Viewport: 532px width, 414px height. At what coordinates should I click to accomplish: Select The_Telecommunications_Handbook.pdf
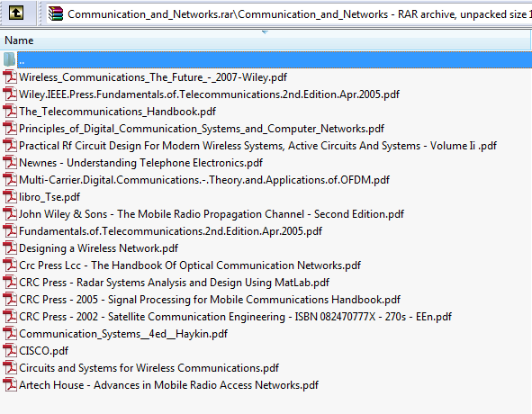pyautogui.click(x=117, y=112)
